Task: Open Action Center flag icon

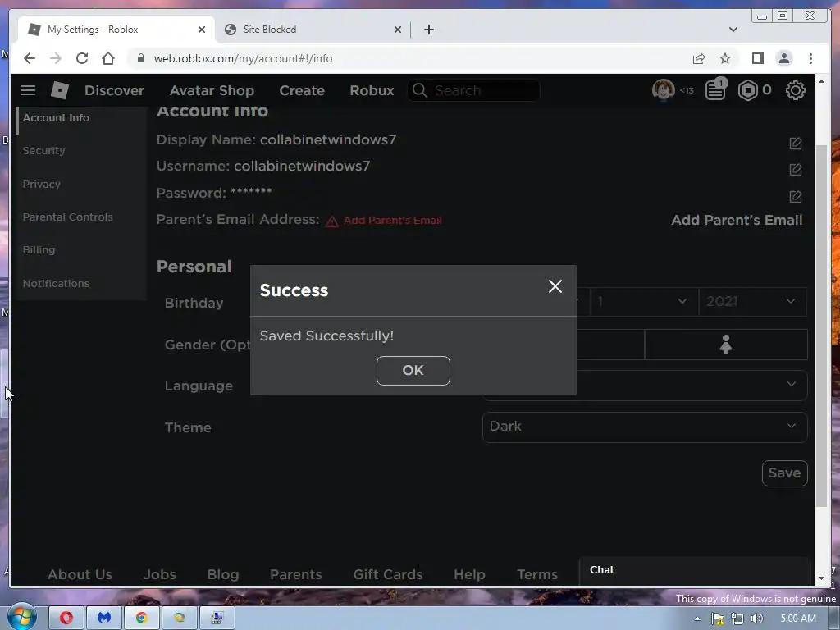Action: [x=718, y=619]
